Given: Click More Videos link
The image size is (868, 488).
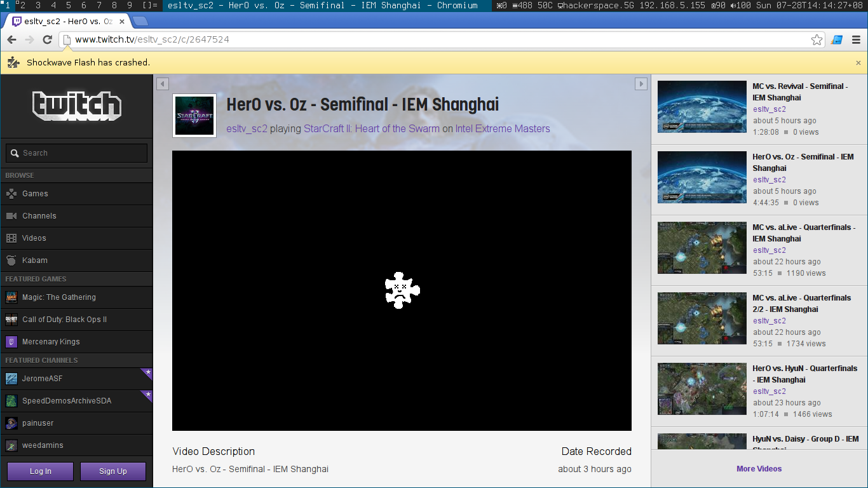Looking at the screenshot, I should coord(759,469).
